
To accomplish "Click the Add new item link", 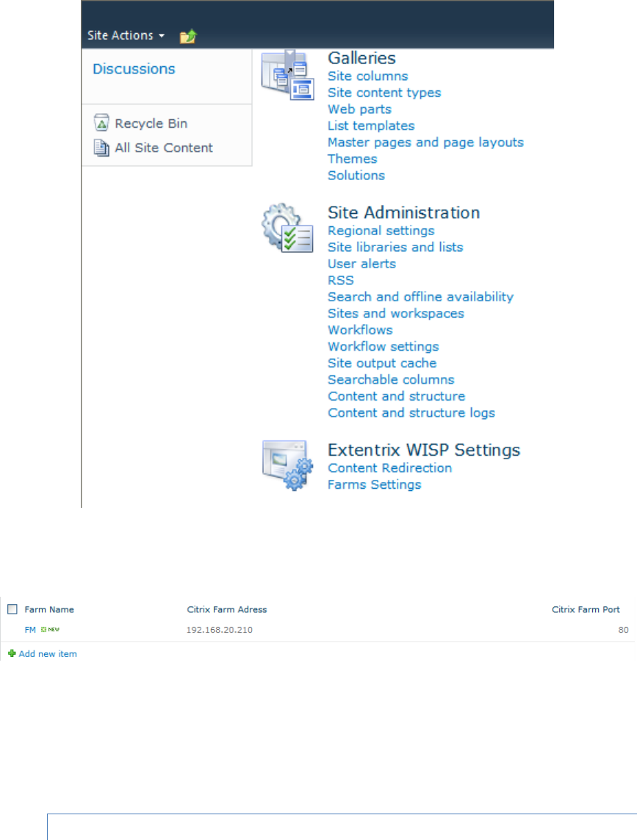I will pyautogui.click(x=48, y=653).
